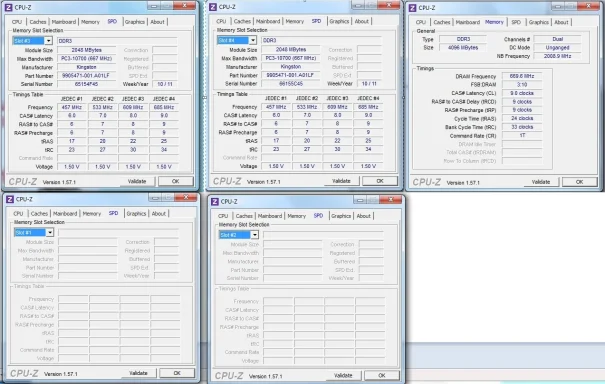
Task: Minimize the Memory timings CPU-Z window
Action: 558,6
